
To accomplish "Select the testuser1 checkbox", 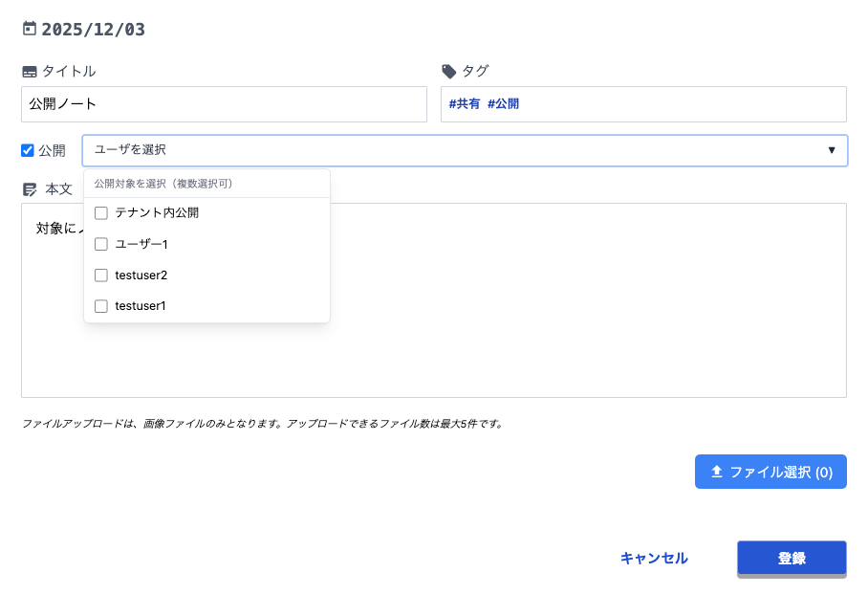I will [101, 306].
